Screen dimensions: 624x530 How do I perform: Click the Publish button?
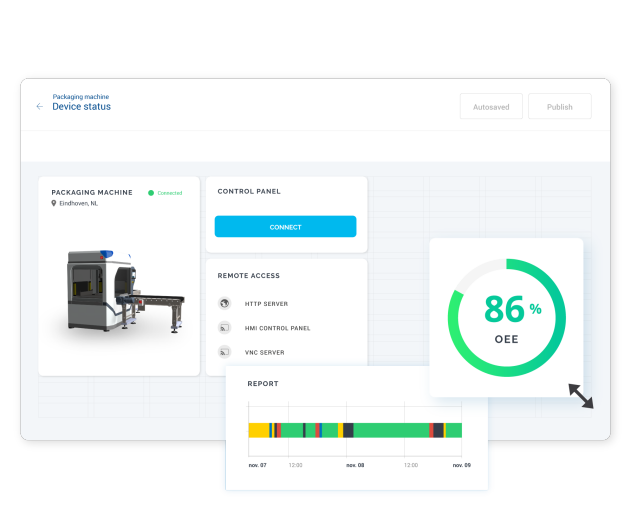559,107
